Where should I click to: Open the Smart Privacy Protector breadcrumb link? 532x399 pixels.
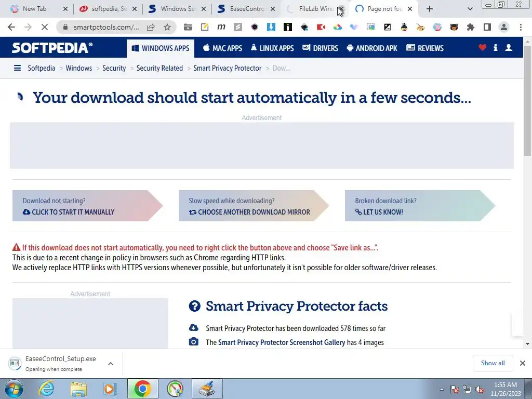click(x=228, y=68)
